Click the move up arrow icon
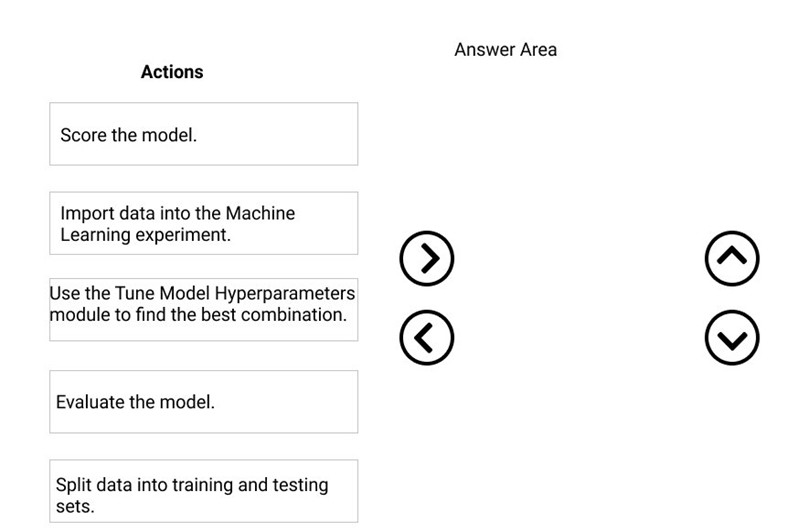This screenshot has width=798, height=532. [x=732, y=258]
